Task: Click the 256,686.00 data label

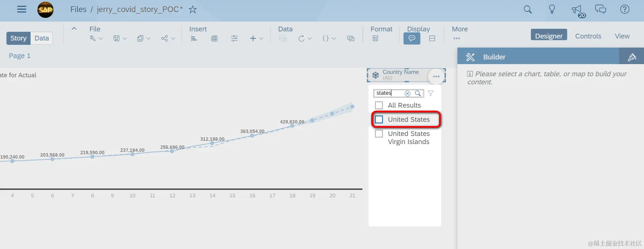Action: click(172, 147)
